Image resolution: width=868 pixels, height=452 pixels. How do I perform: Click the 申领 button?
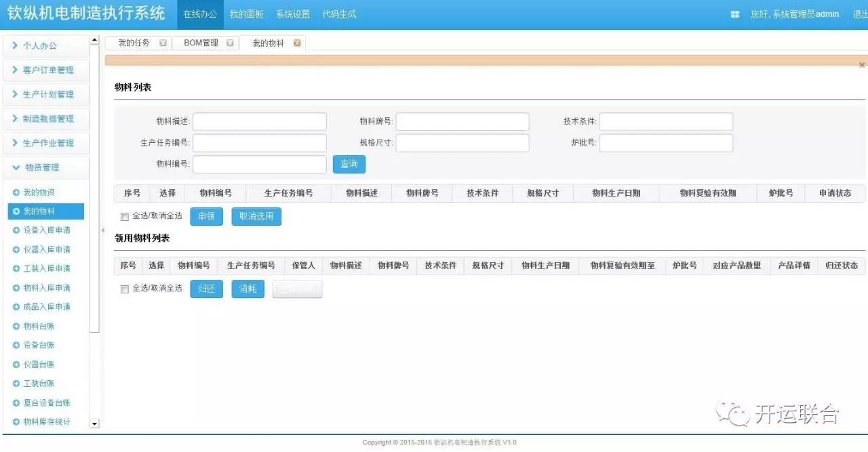coord(206,216)
